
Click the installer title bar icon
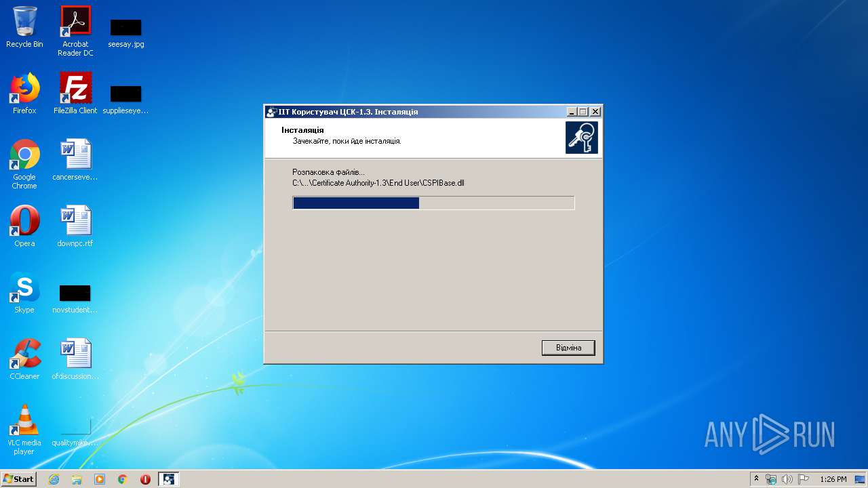(272, 112)
